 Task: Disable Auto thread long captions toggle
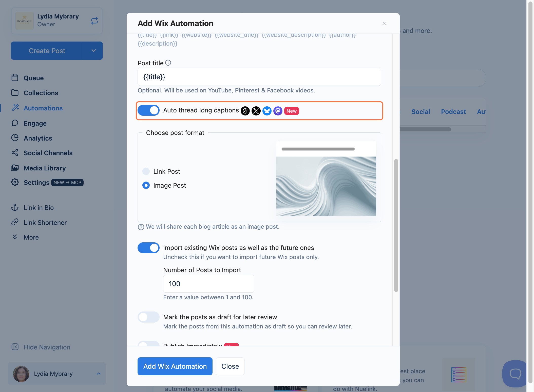(x=148, y=110)
